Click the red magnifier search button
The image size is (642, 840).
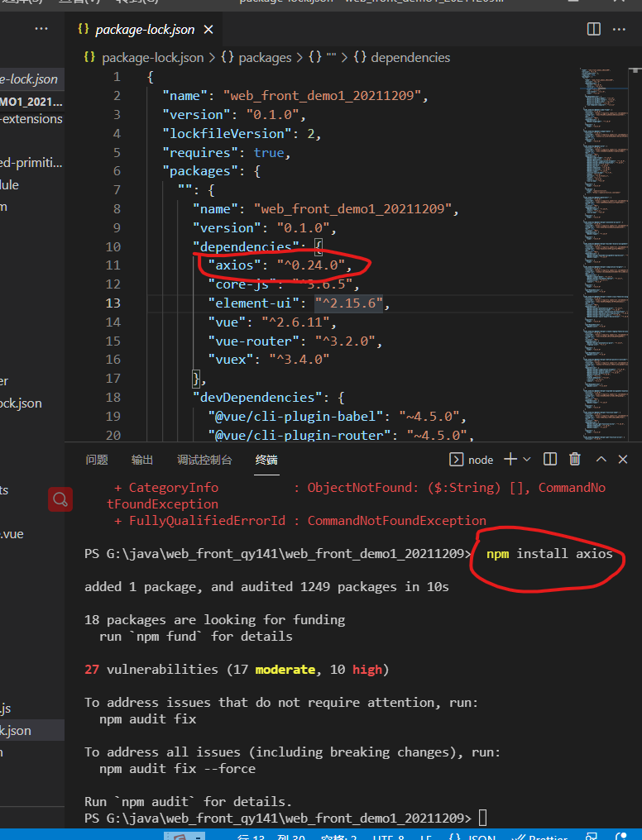[60, 499]
